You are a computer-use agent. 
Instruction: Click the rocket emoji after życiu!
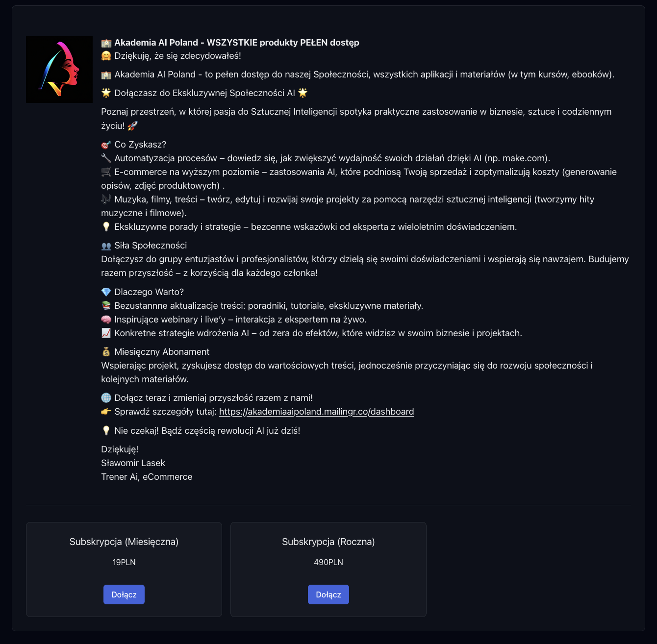point(132,126)
